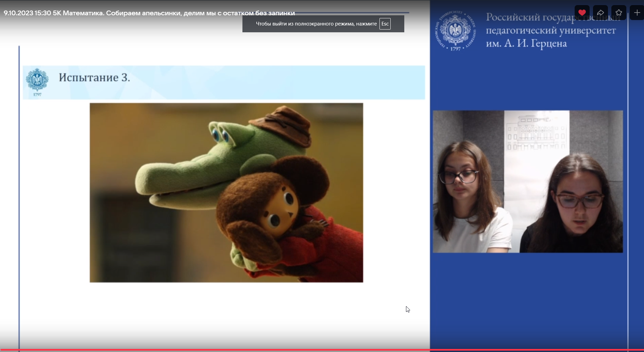Click the webcam feed of the two presenters
The width and height of the screenshot is (644, 352).
pos(528,181)
